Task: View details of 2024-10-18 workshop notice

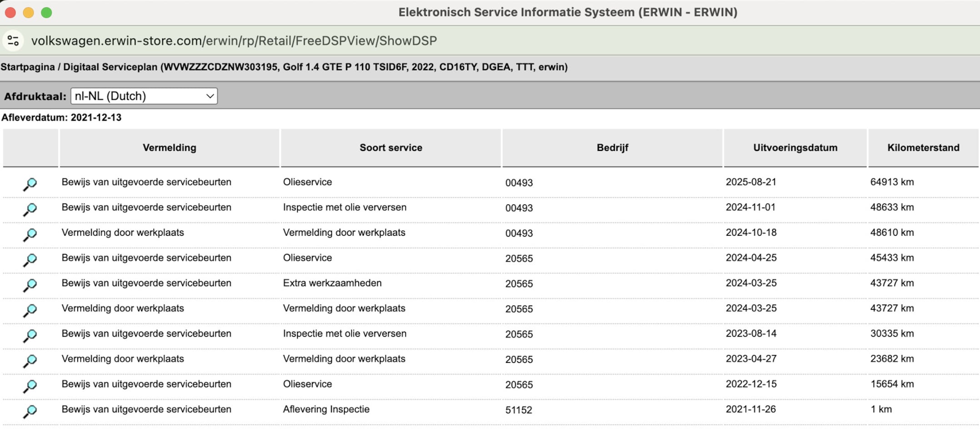Action: click(x=30, y=234)
